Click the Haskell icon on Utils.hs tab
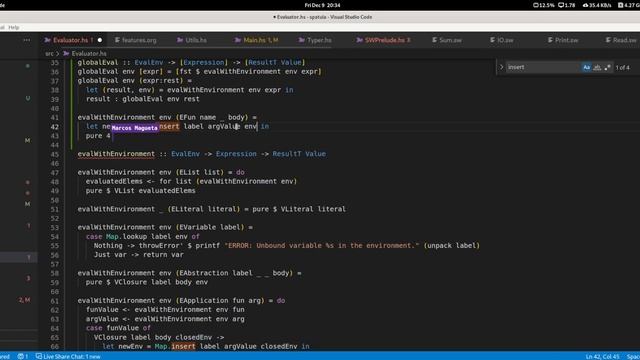 tap(180, 40)
